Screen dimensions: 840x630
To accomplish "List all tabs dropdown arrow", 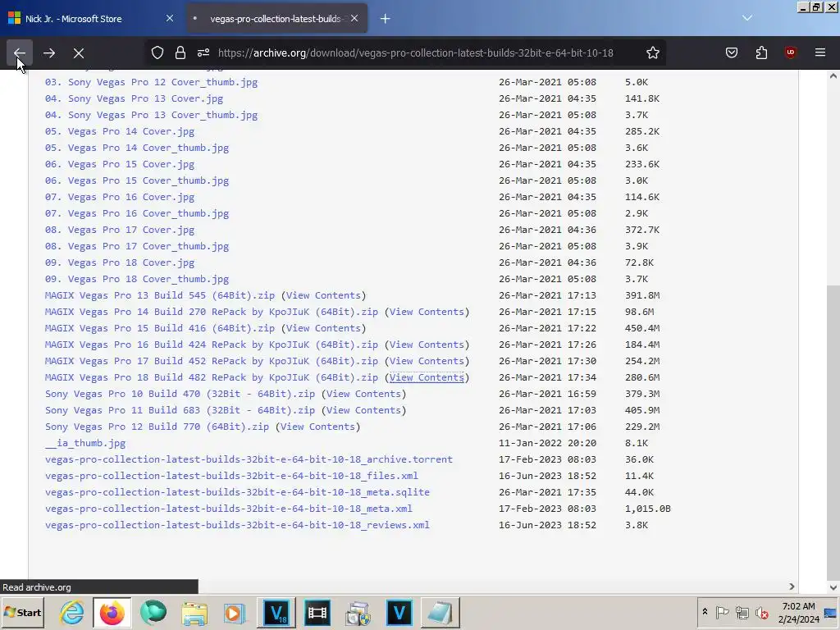I will (747, 18).
